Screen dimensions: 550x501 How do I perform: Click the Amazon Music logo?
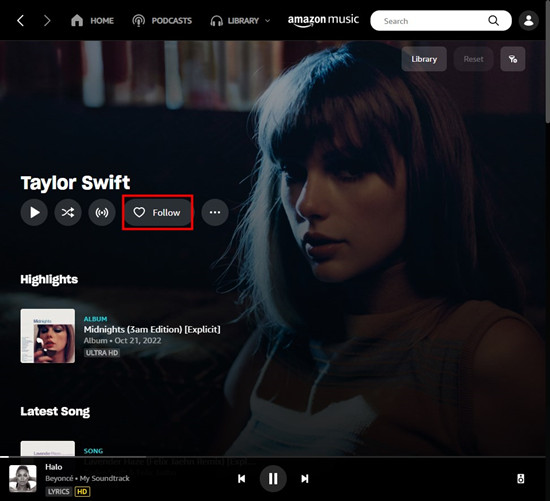(x=323, y=21)
